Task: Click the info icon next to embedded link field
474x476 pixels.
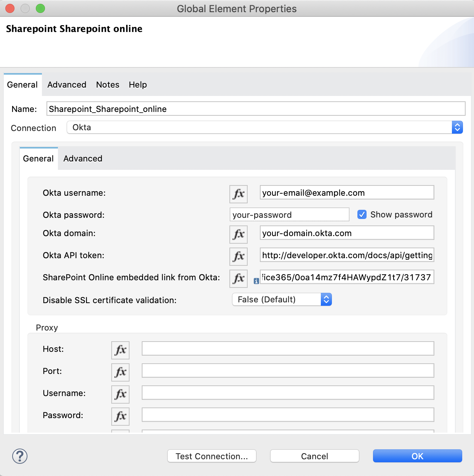Action: (256, 280)
